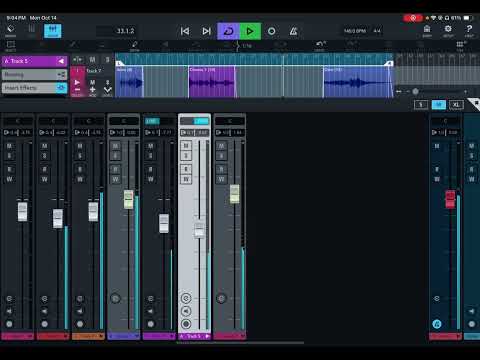This screenshot has width=480, height=360.
Task: Open channel settings icon on Track 5 strip
Action: 186,298
